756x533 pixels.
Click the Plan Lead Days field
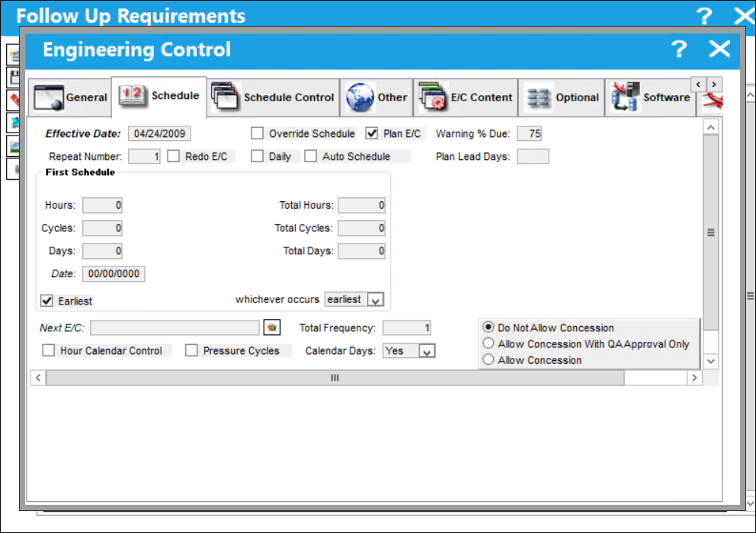pos(533,157)
